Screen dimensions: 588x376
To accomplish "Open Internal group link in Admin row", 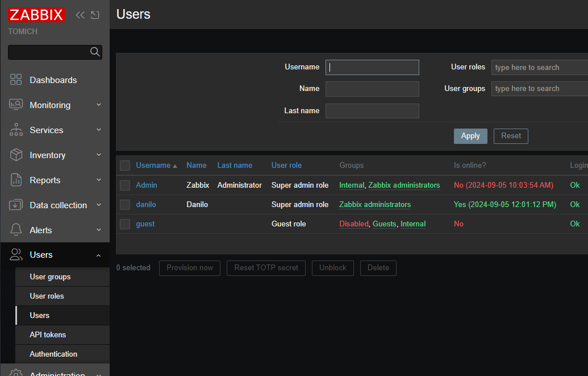I will click(x=351, y=185).
